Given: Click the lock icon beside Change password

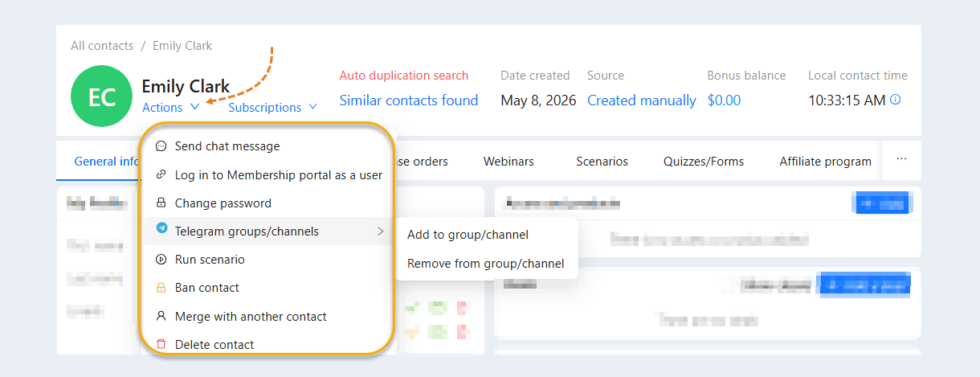Looking at the screenshot, I should tap(161, 203).
